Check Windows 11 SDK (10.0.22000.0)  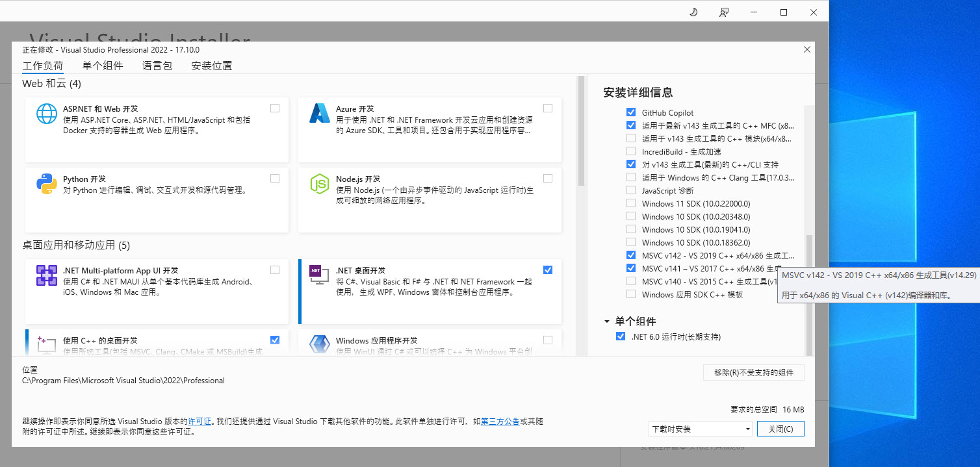click(631, 203)
